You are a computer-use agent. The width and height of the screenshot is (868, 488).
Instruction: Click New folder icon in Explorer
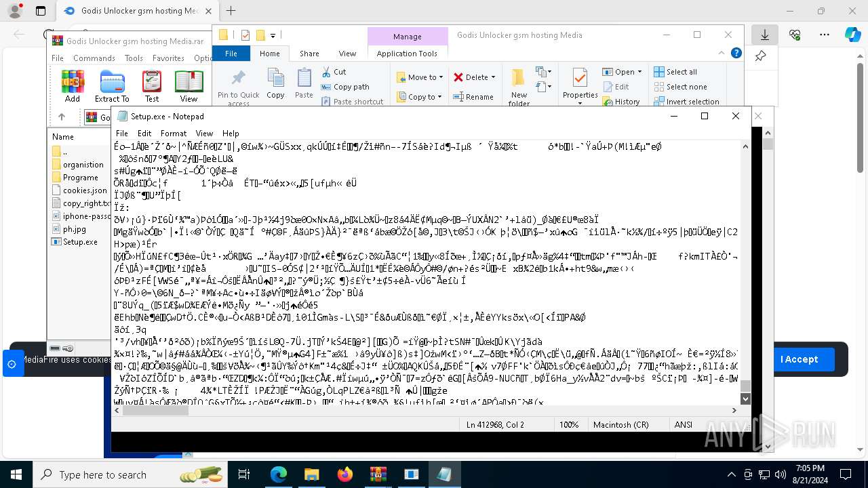(519, 87)
